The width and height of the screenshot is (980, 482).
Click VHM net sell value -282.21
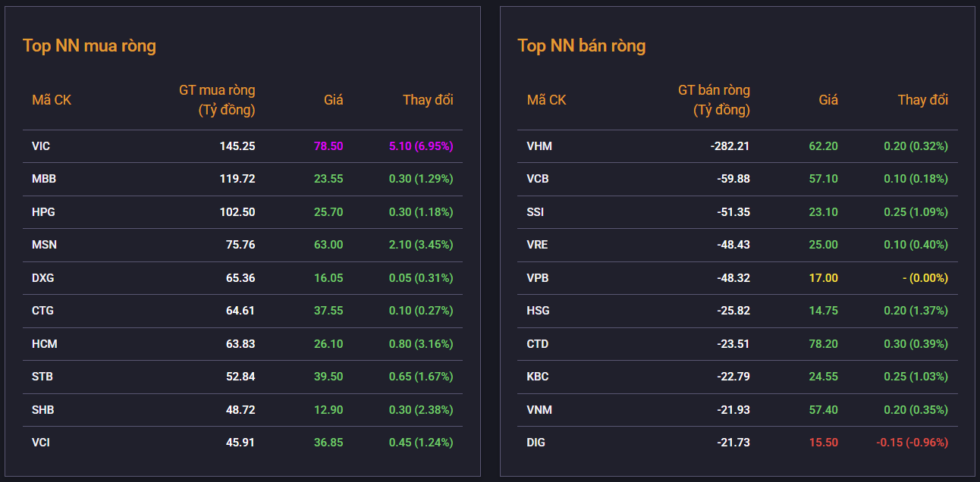[730, 146]
